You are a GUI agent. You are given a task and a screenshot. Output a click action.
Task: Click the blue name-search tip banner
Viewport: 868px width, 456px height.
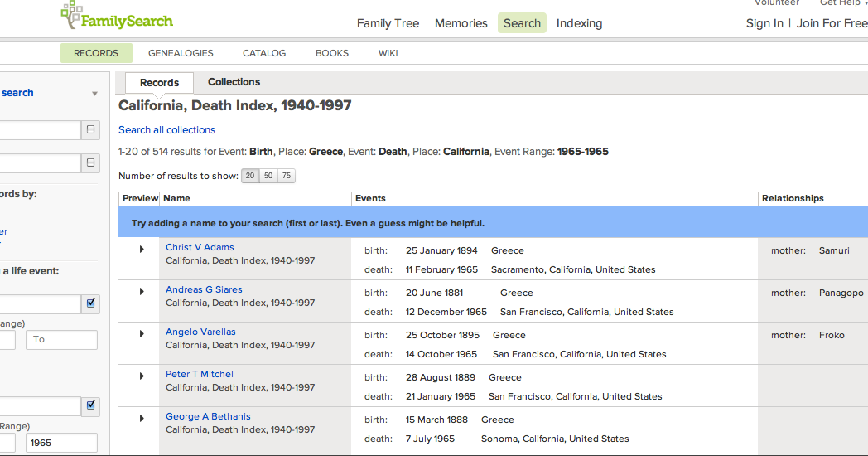tap(494, 223)
